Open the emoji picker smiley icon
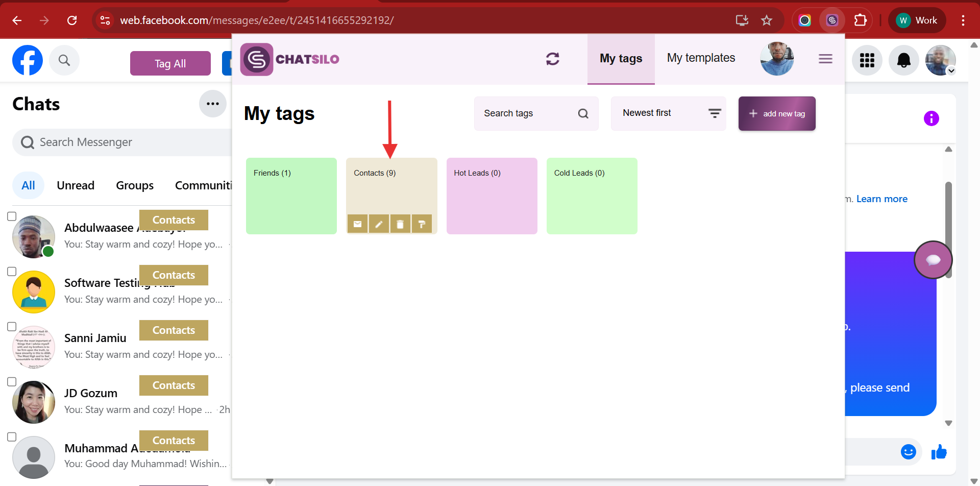Viewport: 980px width, 486px height. pos(908,452)
